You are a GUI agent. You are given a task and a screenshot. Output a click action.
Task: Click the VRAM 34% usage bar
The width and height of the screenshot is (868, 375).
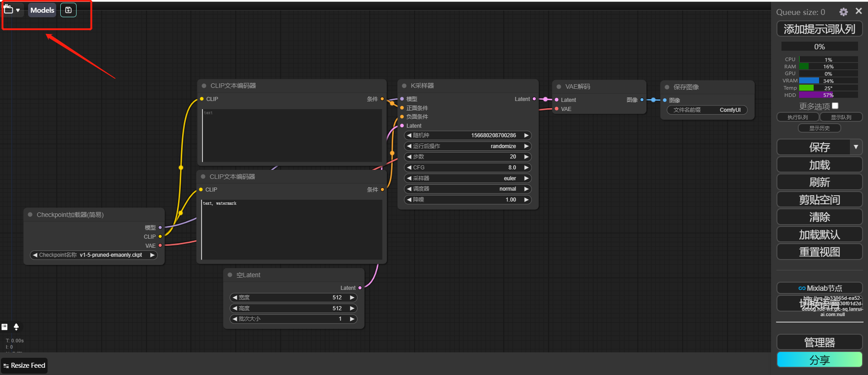click(x=828, y=81)
